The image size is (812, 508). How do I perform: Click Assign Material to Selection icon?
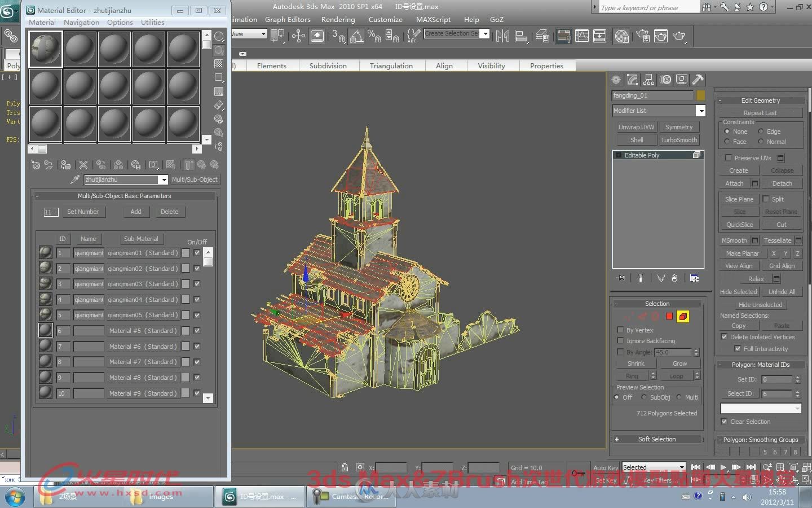click(66, 165)
